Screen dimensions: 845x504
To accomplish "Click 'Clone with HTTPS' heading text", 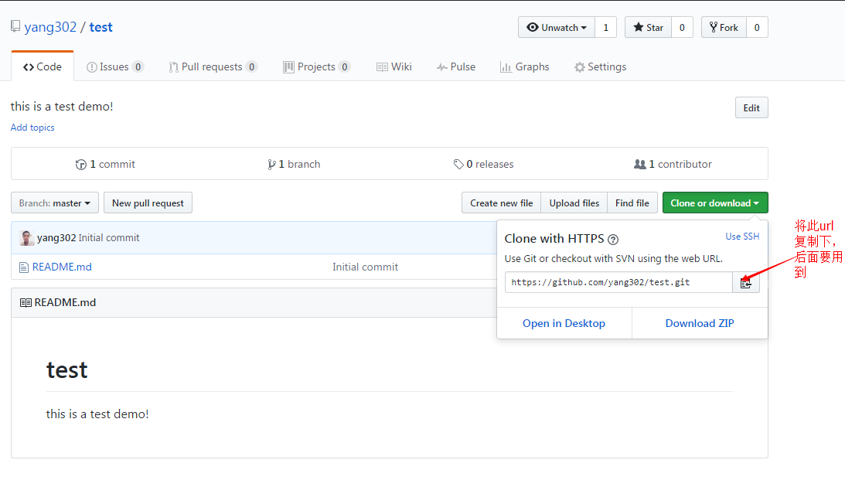I will tap(554, 239).
